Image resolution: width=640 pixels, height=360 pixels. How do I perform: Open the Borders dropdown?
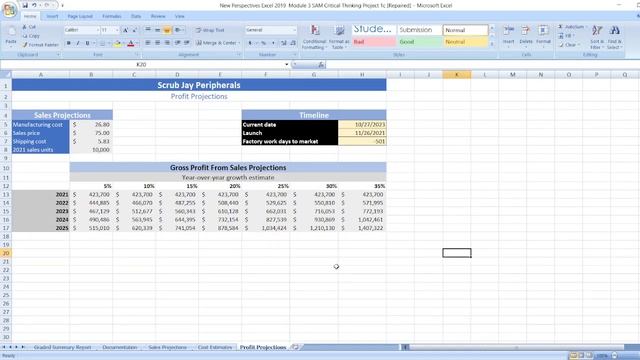[109, 43]
